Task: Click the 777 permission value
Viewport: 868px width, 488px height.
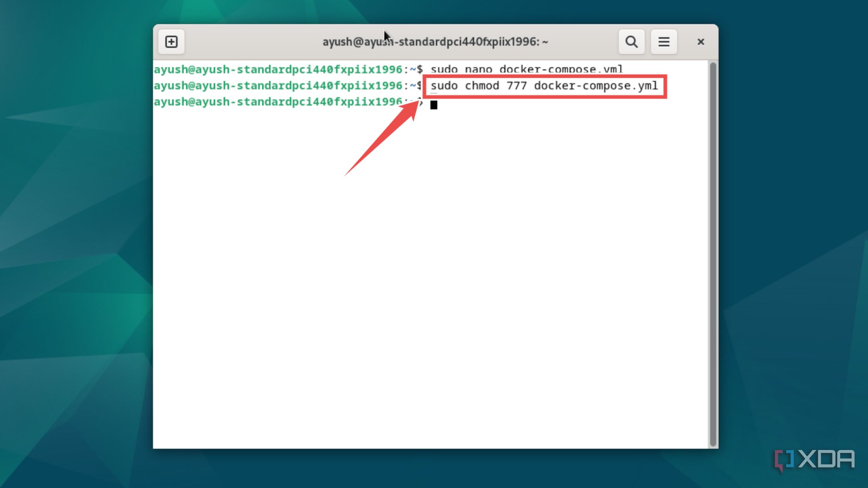Action: tap(516, 86)
